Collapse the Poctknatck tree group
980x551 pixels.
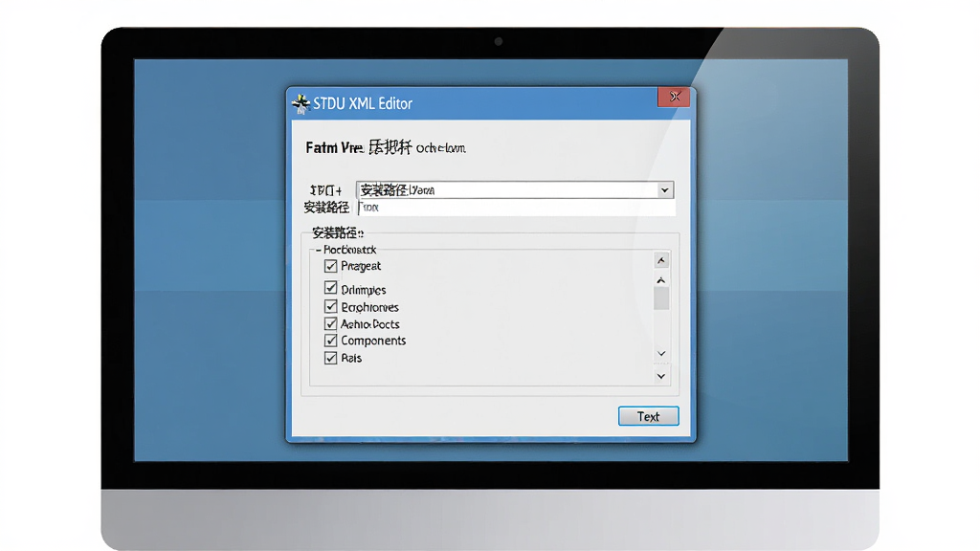pos(318,250)
